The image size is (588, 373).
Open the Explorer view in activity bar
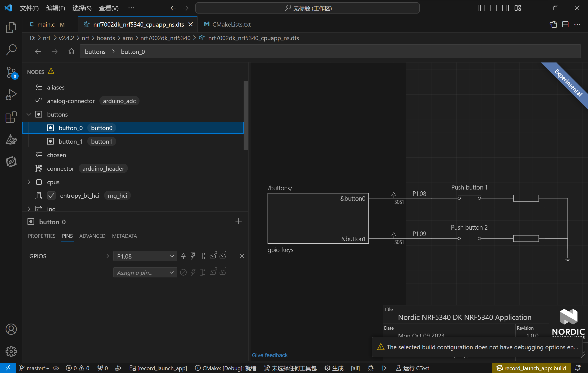pyautogui.click(x=11, y=27)
